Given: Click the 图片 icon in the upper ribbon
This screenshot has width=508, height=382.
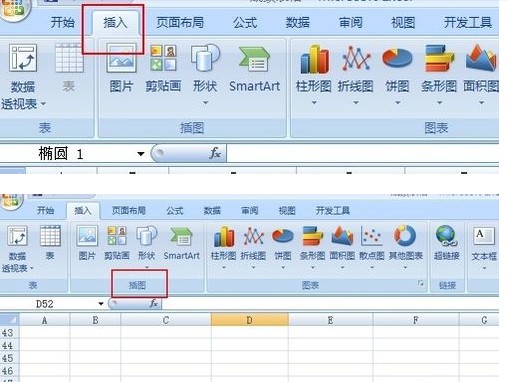Looking at the screenshot, I should tap(122, 59).
